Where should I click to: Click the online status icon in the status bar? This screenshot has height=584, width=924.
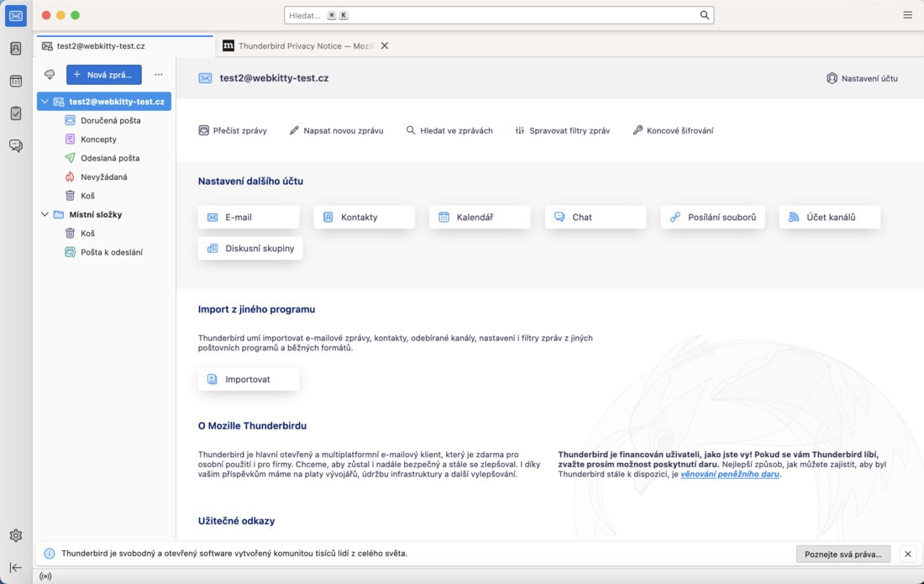(x=45, y=576)
